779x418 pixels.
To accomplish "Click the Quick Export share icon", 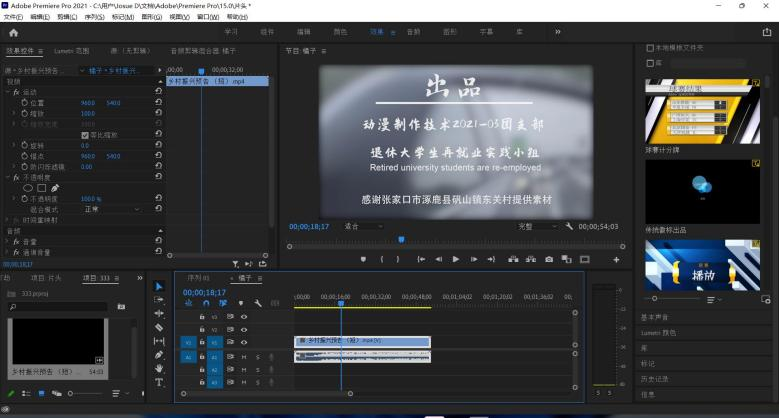I will (767, 32).
